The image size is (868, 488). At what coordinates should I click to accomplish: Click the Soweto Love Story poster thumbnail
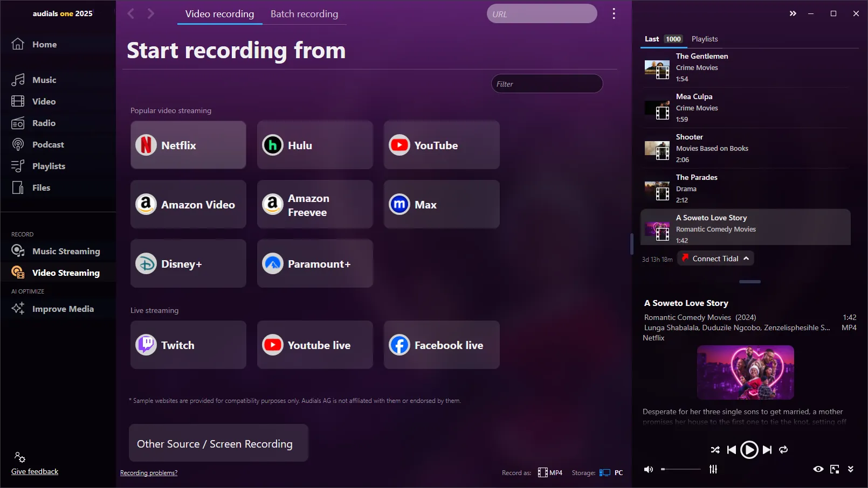tap(745, 372)
